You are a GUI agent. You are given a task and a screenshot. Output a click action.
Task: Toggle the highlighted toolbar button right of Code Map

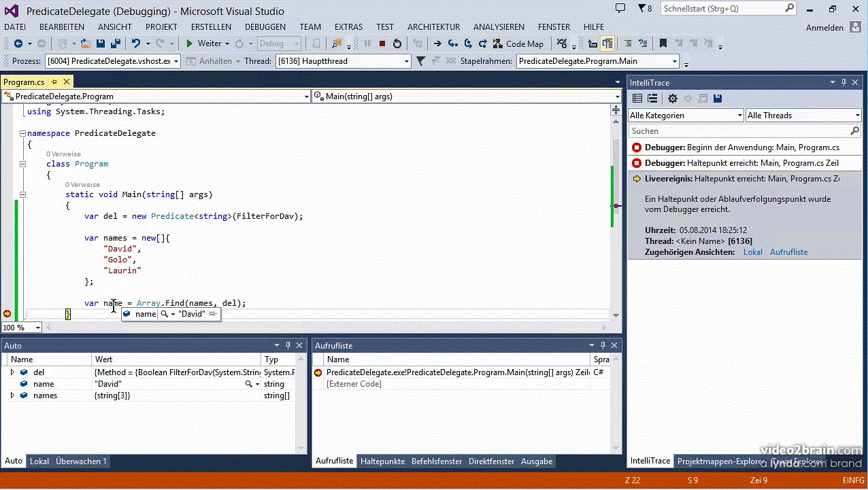pyautogui.click(x=607, y=43)
